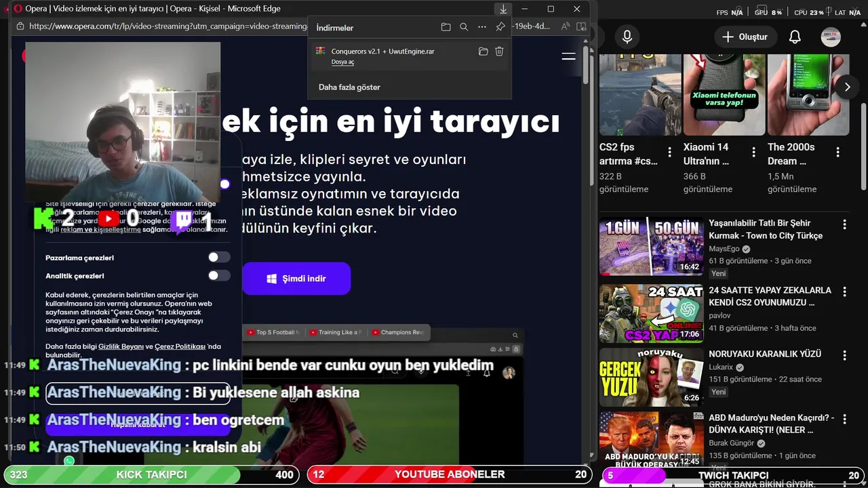
Task: Click Daha fazla göster in downloads
Action: point(349,87)
